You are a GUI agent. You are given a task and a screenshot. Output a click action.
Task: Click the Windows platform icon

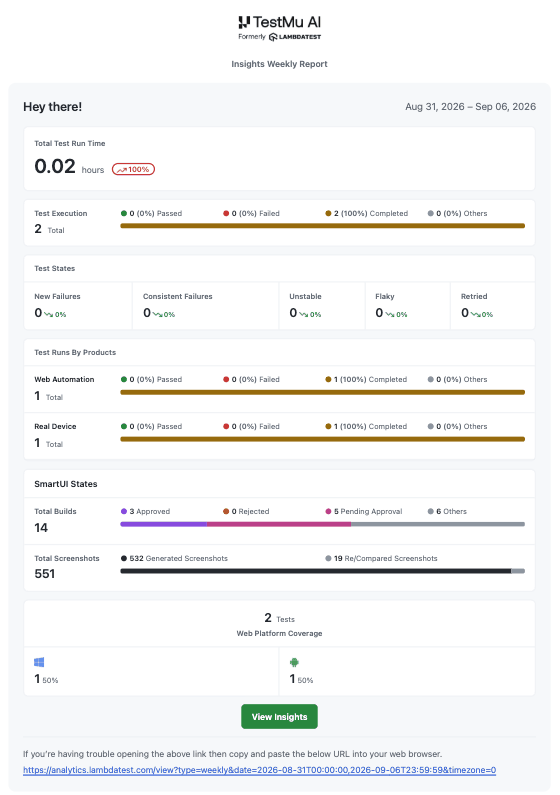pos(39,662)
